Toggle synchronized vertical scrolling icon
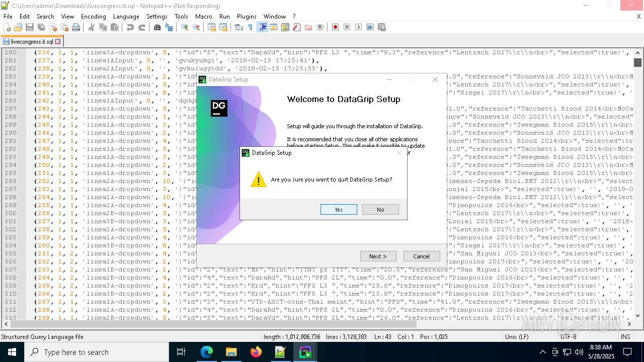 pos(212,27)
